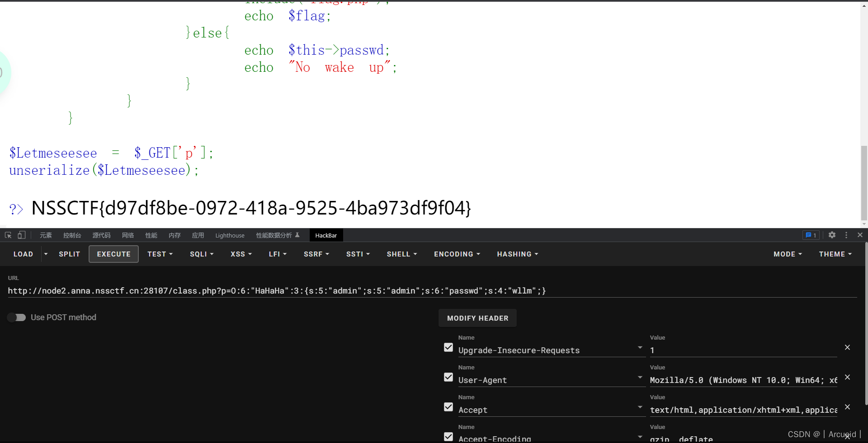Switch to the 应用 tab
Image resolution: width=868 pixels, height=443 pixels.
click(198, 235)
